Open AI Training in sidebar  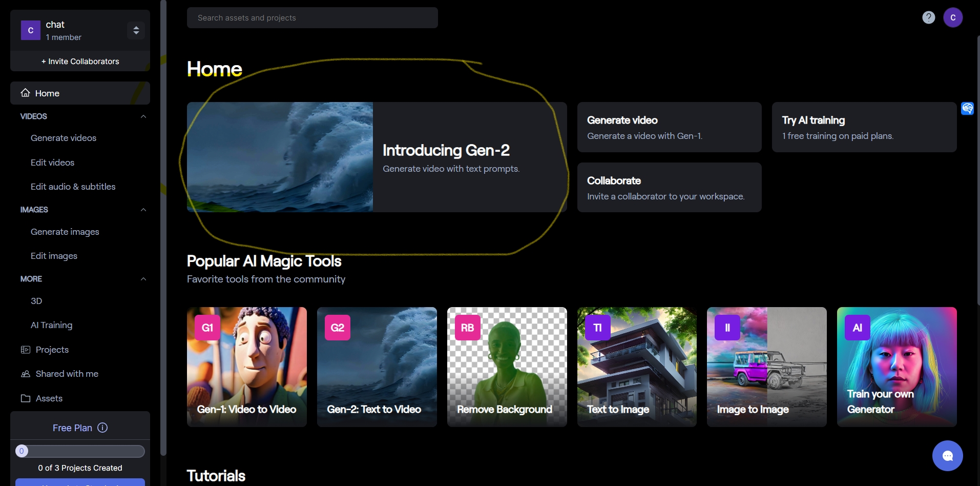coord(51,325)
